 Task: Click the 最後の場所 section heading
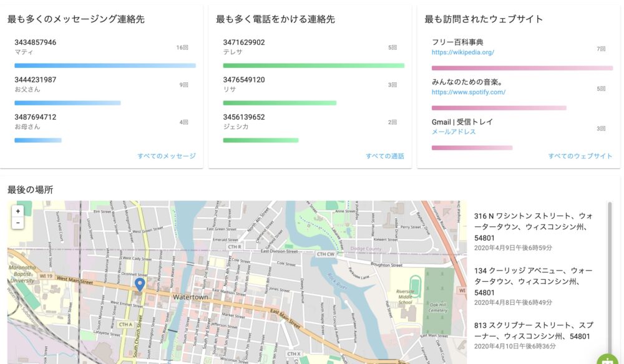[x=30, y=189]
